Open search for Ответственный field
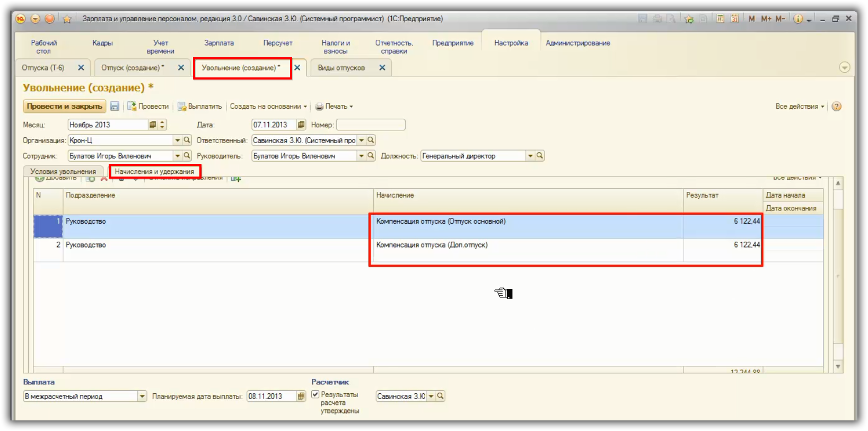This screenshot has height=431, width=868. (371, 140)
